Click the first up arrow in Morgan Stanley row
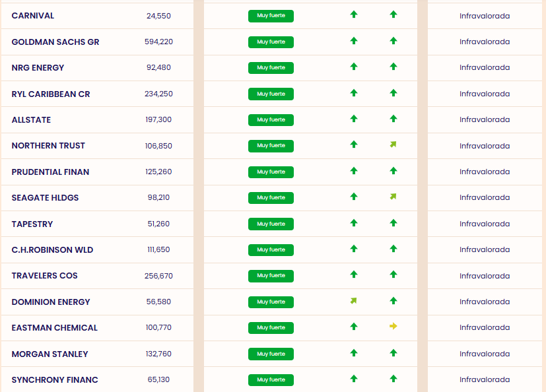This screenshot has width=546, height=392. click(x=354, y=353)
